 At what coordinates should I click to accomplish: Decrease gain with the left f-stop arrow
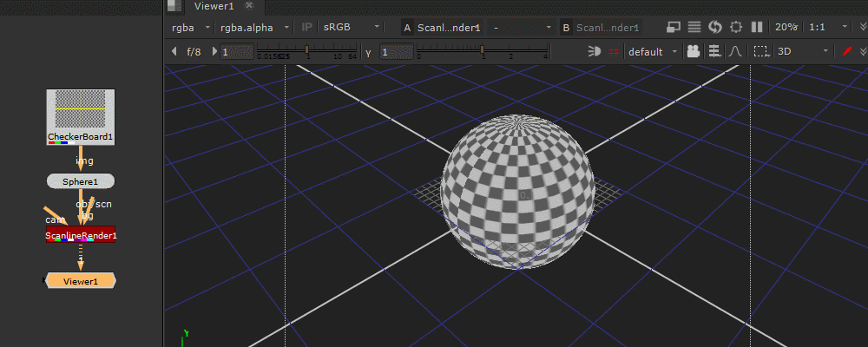tap(174, 51)
